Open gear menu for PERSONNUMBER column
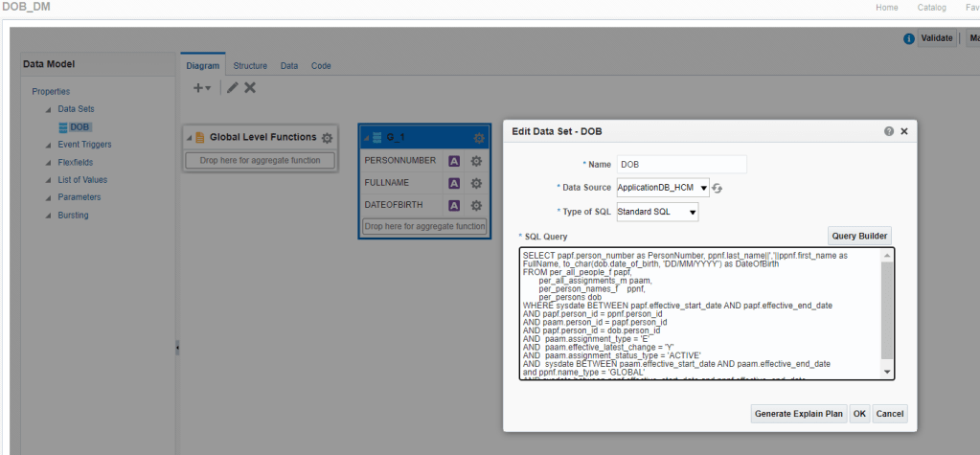The width and height of the screenshot is (980, 455). (475, 161)
